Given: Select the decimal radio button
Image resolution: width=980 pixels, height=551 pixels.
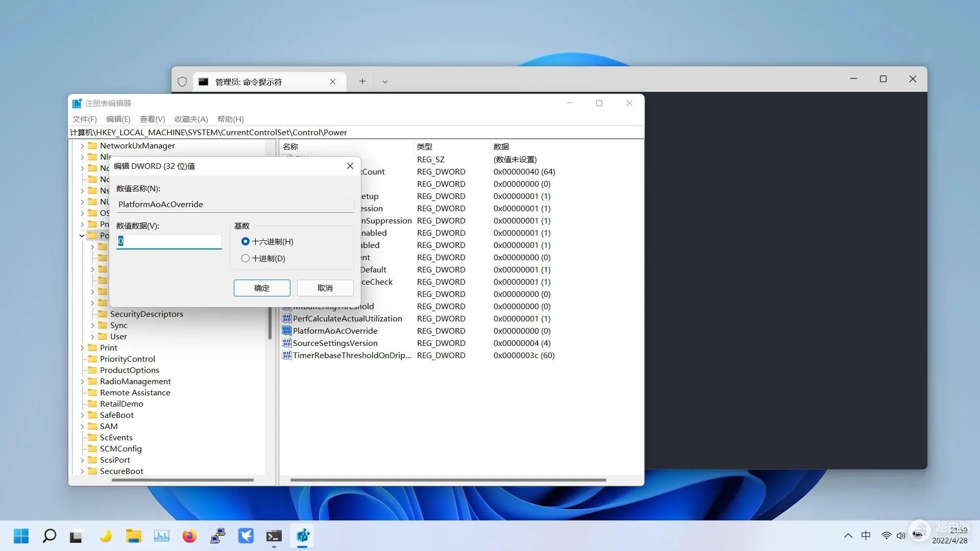Looking at the screenshot, I should tap(246, 258).
